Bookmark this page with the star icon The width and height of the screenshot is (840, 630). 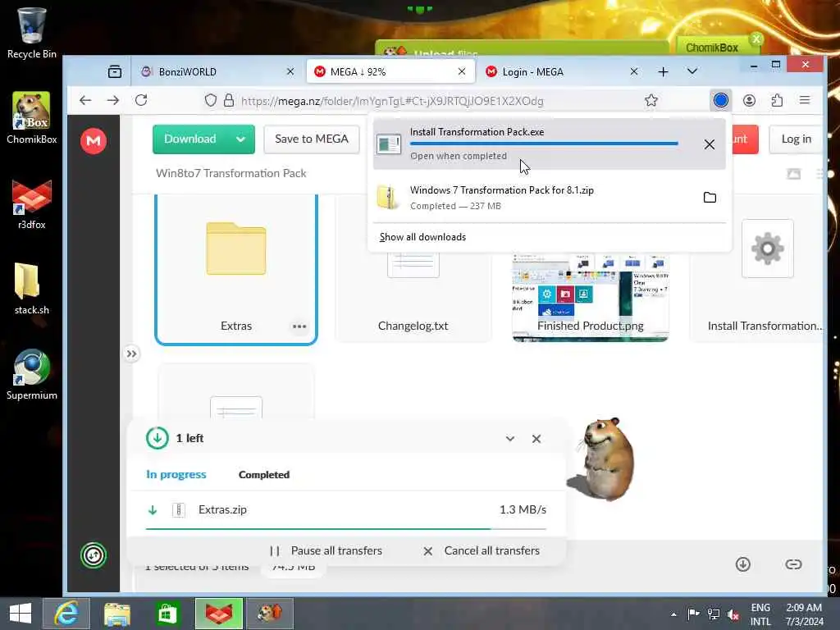point(651,100)
